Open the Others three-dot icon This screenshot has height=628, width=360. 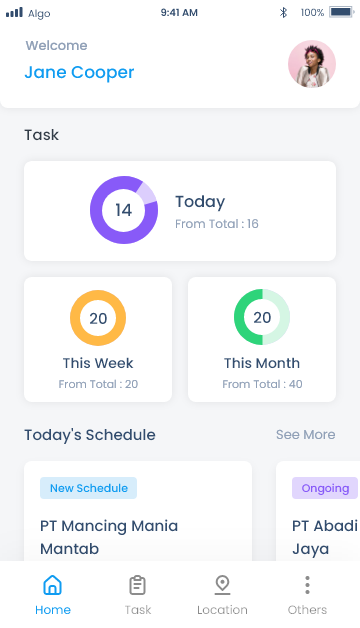pos(307,585)
